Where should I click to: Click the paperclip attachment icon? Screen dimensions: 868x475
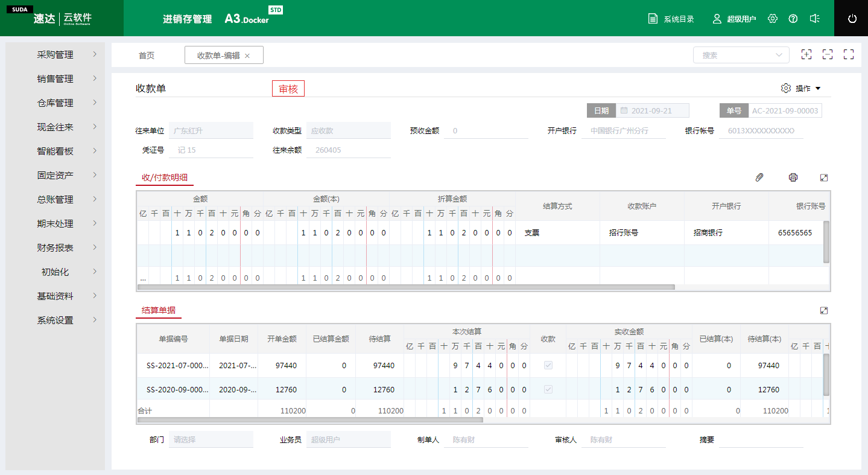[x=759, y=177]
